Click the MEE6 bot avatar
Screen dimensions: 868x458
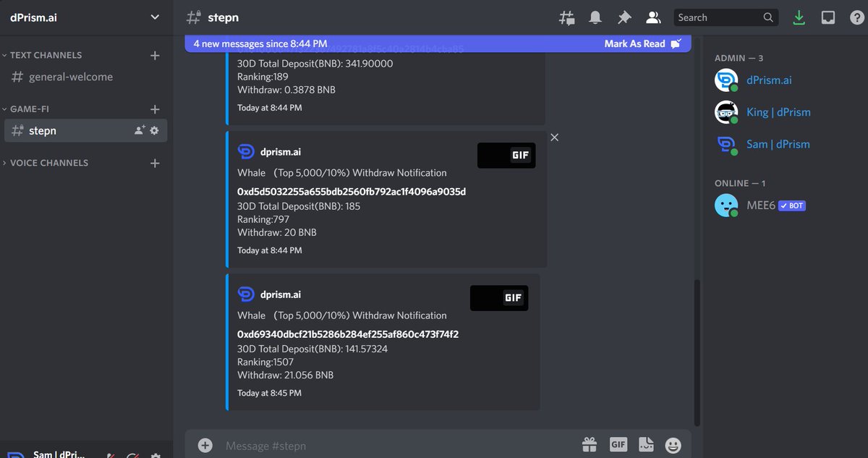(x=726, y=205)
